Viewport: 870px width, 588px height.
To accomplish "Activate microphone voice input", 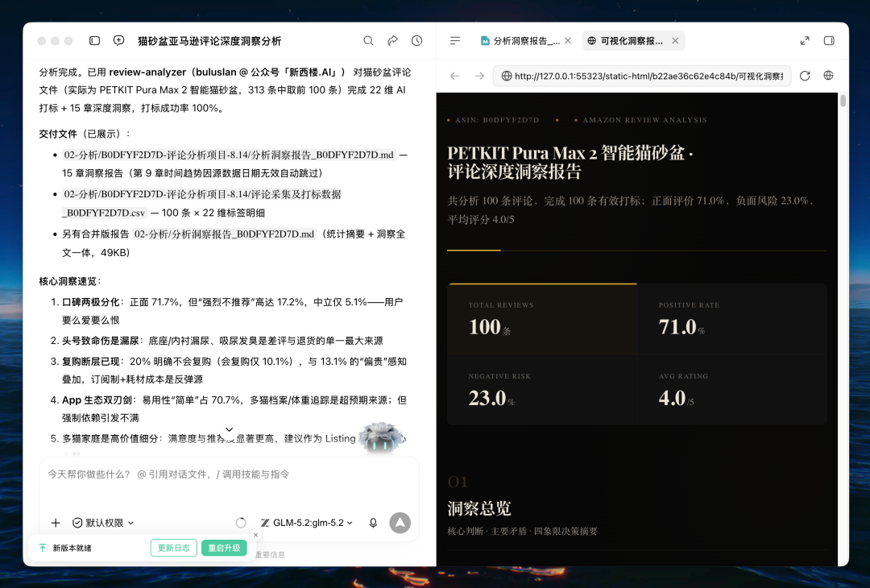I will (374, 523).
